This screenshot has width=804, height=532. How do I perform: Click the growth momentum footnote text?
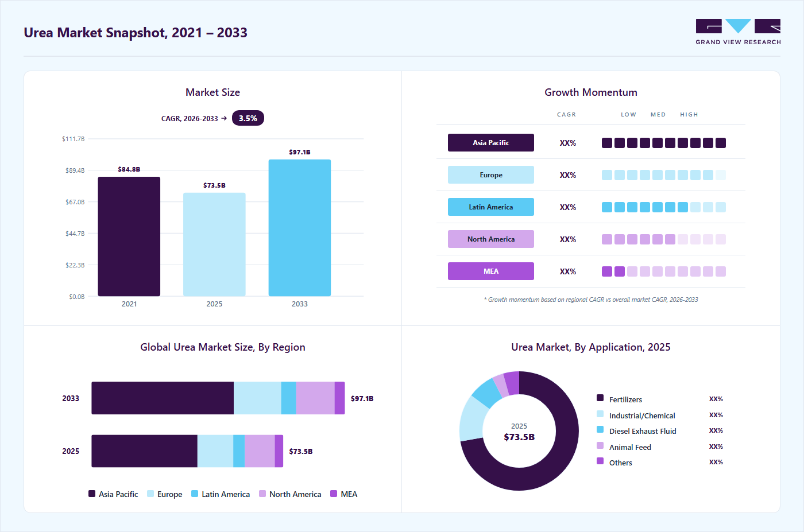pos(591,300)
